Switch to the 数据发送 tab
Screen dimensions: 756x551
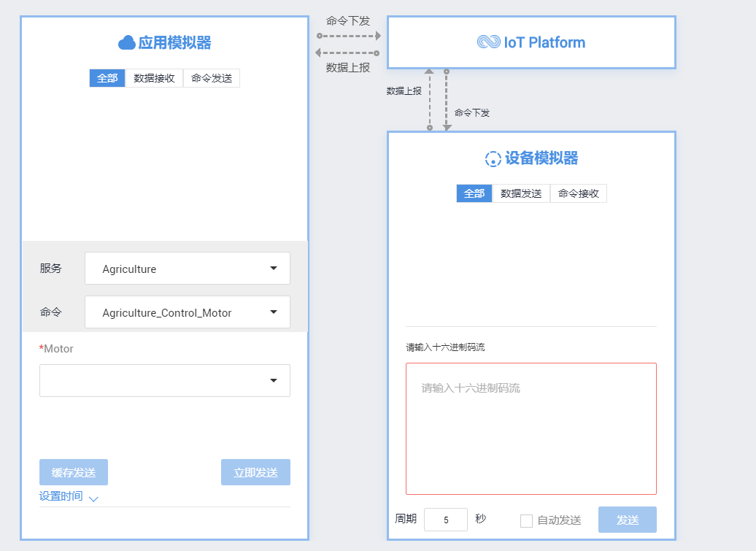[521, 193]
